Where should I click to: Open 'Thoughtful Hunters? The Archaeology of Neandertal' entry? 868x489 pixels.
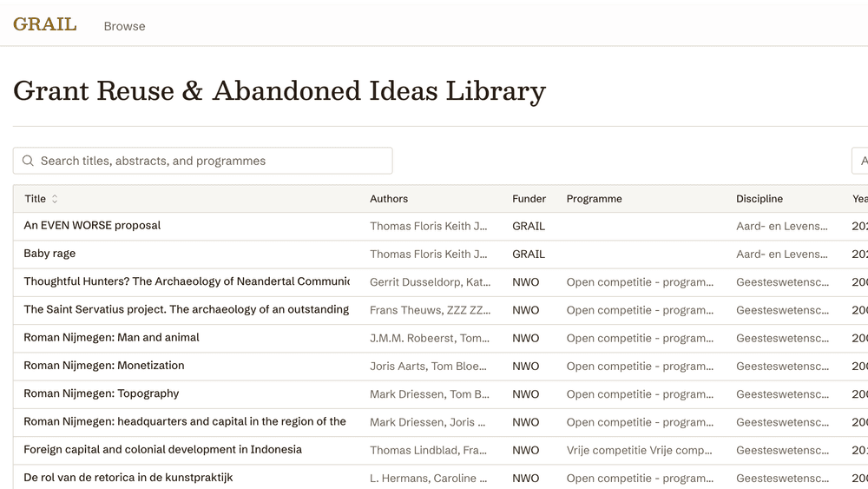pos(187,281)
